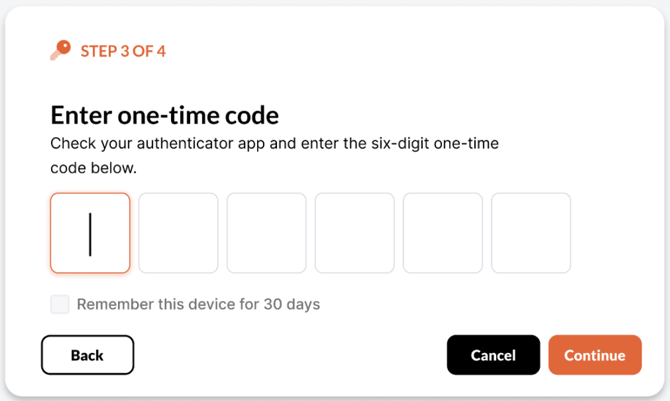Click the Enter one-time code heading
The width and height of the screenshot is (670, 401).
164,114
